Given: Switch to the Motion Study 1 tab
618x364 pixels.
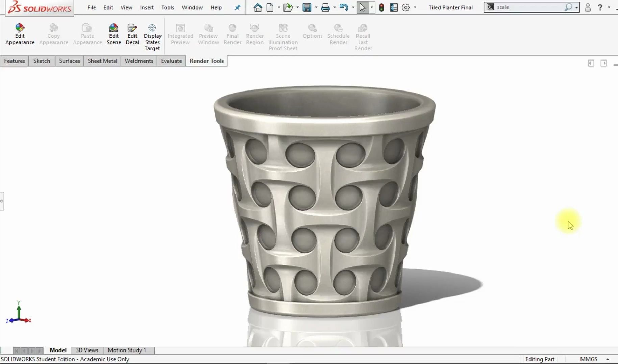Looking at the screenshot, I should (x=127, y=350).
